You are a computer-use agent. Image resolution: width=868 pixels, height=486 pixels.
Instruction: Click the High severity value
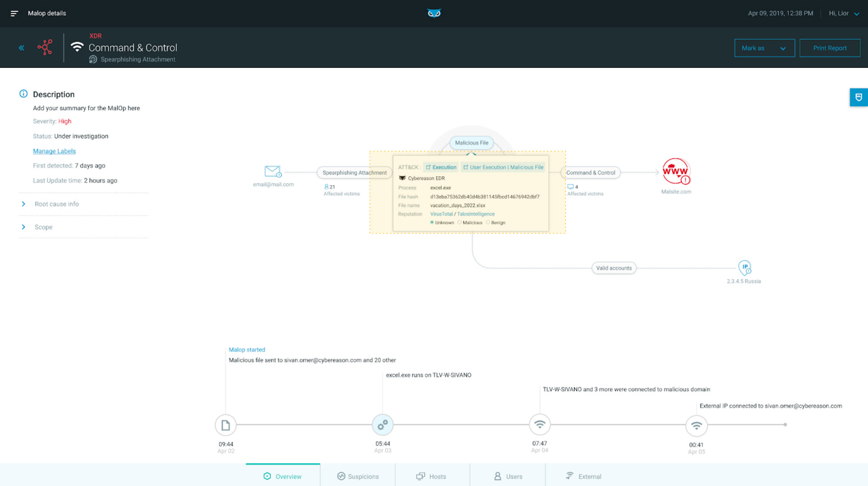pyautogui.click(x=65, y=121)
